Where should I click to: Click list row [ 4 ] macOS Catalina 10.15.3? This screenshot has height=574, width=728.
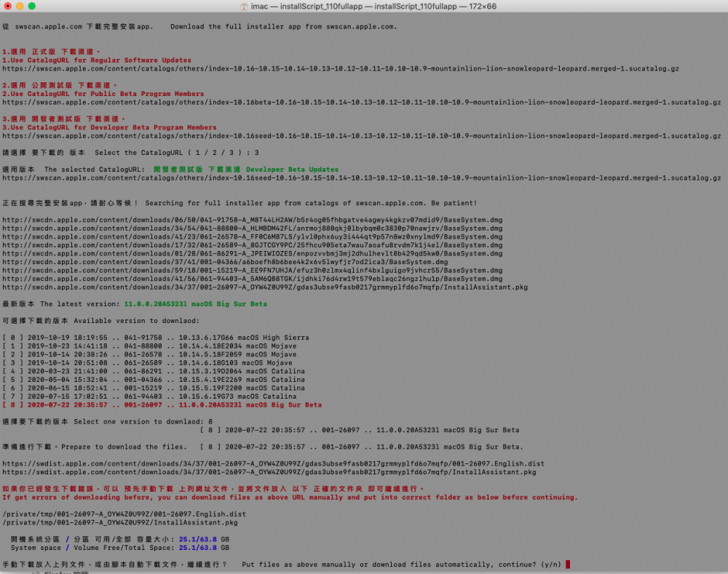click(154, 371)
